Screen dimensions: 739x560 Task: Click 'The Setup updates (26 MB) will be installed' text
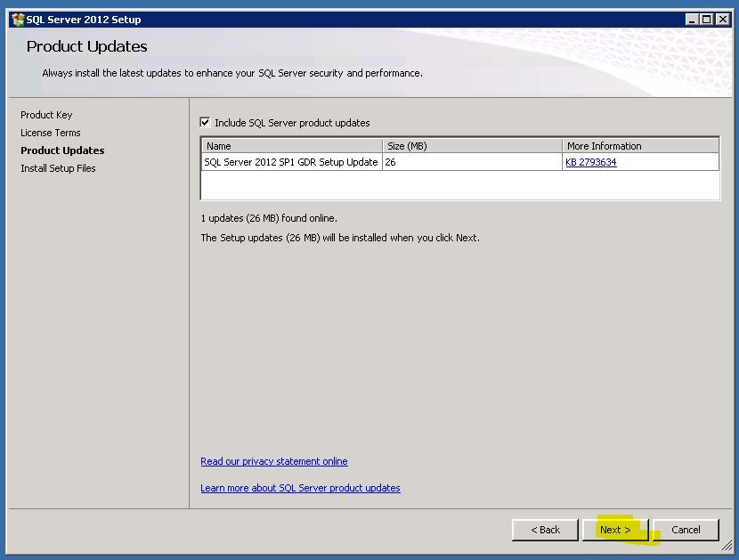[340, 238]
